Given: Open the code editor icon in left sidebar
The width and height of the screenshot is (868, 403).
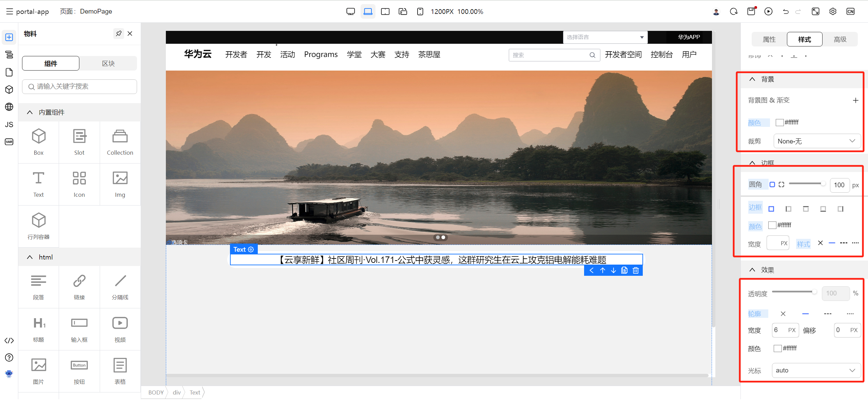Looking at the screenshot, I should pyautogui.click(x=9, y=341).
